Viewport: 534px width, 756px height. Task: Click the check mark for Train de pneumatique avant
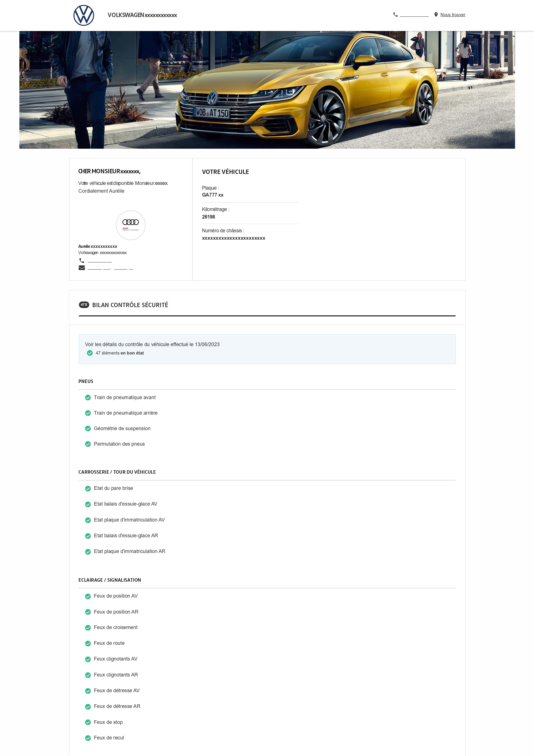click(x=88, y=397)
